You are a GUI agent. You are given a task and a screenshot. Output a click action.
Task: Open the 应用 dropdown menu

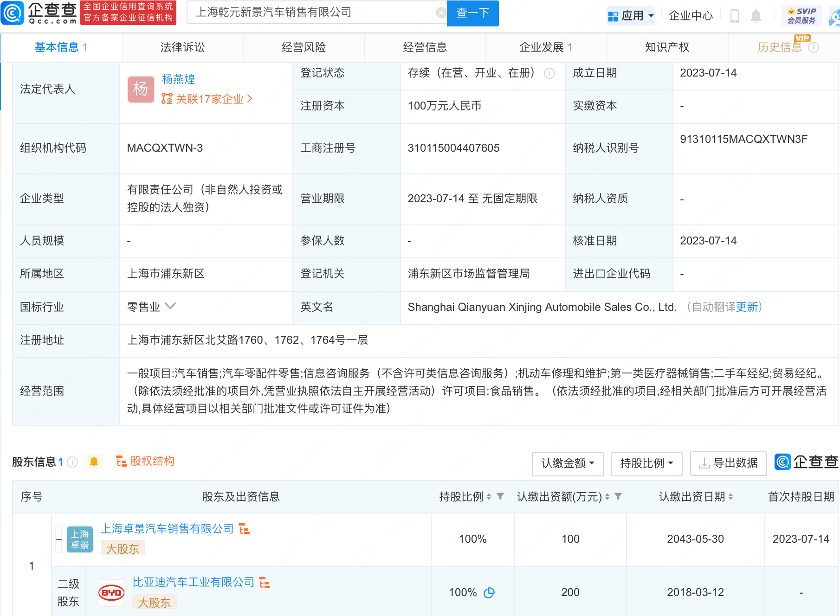point(631,16)
